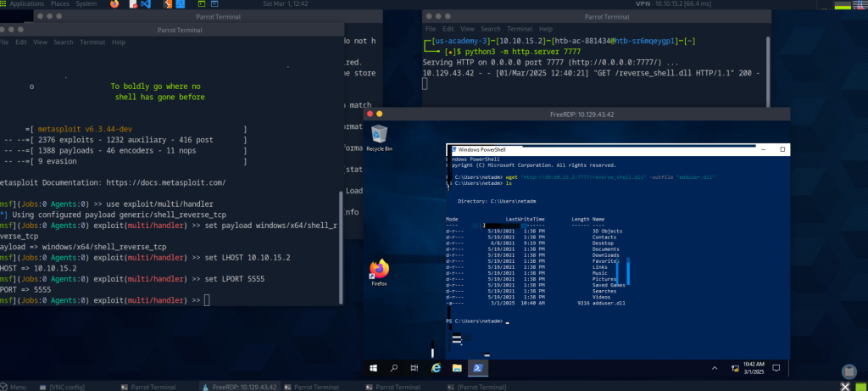Click the Windows taskbar clock showing 10:42 AM
Image resolution: width=868 pixels, height=391 pixels.
pos(755,368)
